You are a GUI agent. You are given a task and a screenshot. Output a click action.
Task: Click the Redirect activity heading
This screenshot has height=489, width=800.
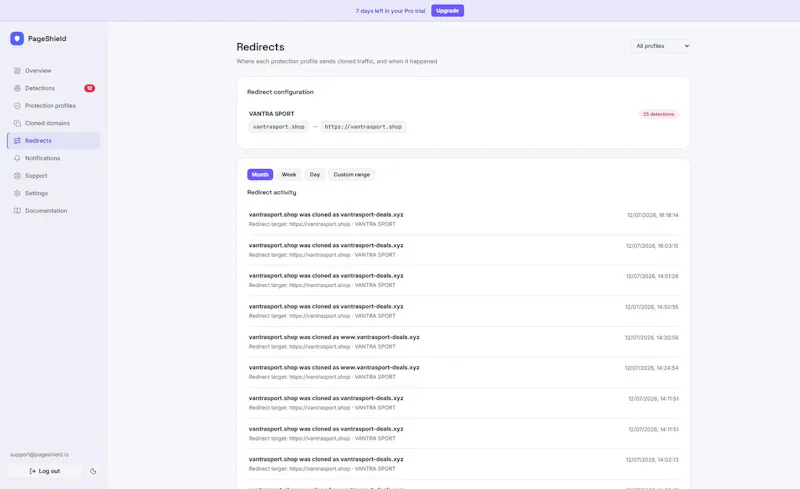click(x=271, y=192)
